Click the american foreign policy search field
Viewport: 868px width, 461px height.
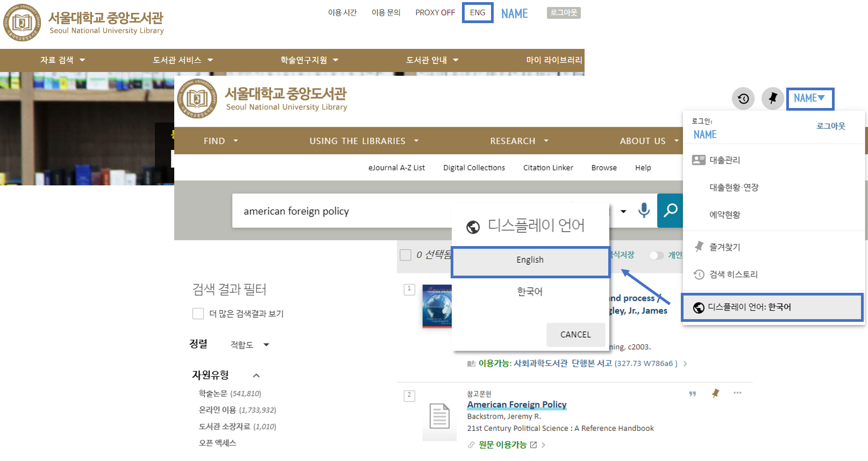point(344,211)
